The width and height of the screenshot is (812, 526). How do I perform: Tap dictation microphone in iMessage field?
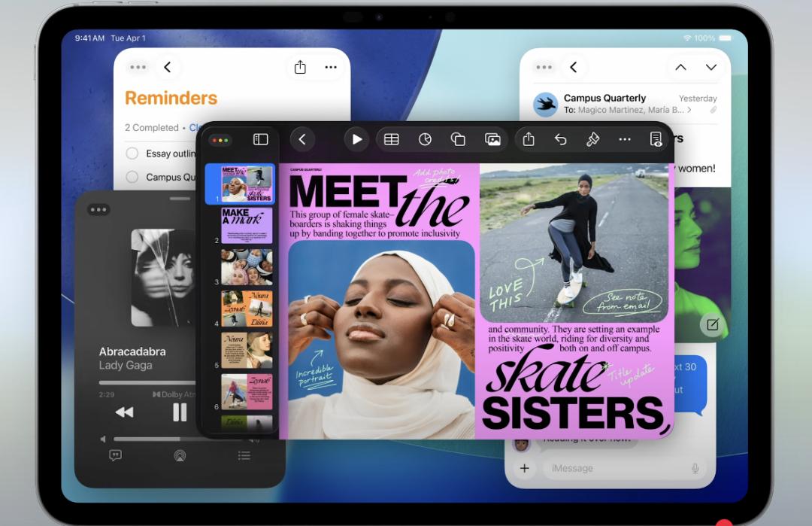695,469
